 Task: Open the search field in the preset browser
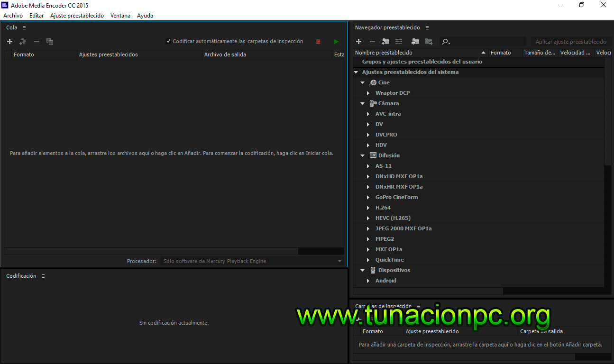click(x=445, y=41)
